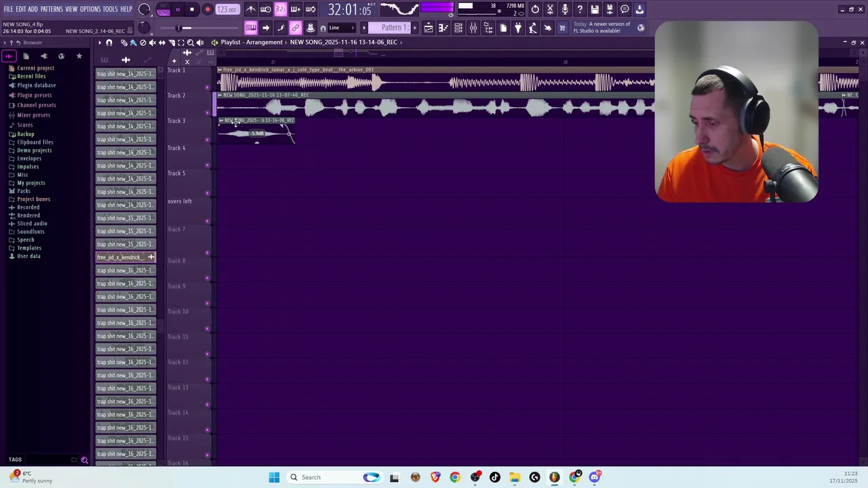Stop playback with the stop button

point(192,9)
